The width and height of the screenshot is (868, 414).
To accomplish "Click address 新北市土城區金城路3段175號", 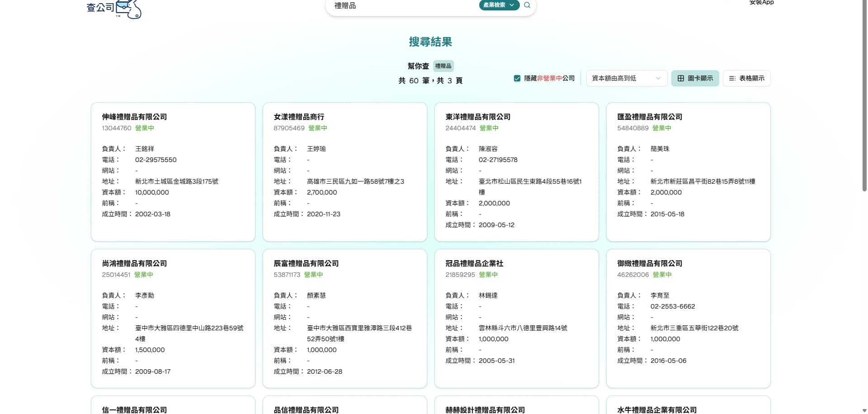I will (x=177, y=181).
